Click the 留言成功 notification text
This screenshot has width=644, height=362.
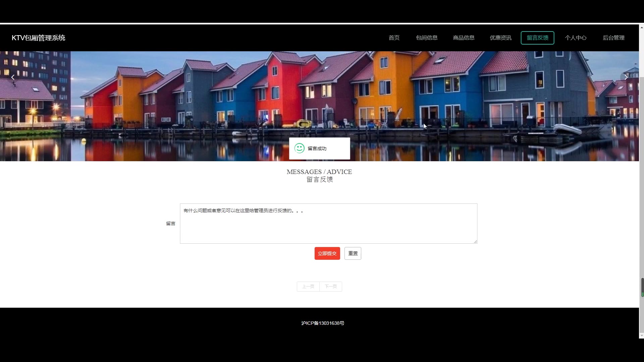[317, 148]
